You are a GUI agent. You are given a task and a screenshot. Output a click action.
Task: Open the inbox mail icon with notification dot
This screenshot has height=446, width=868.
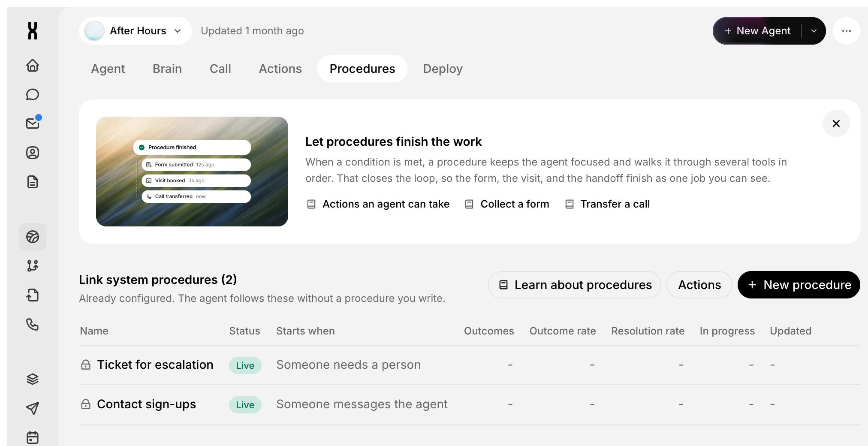pos(33,123)
